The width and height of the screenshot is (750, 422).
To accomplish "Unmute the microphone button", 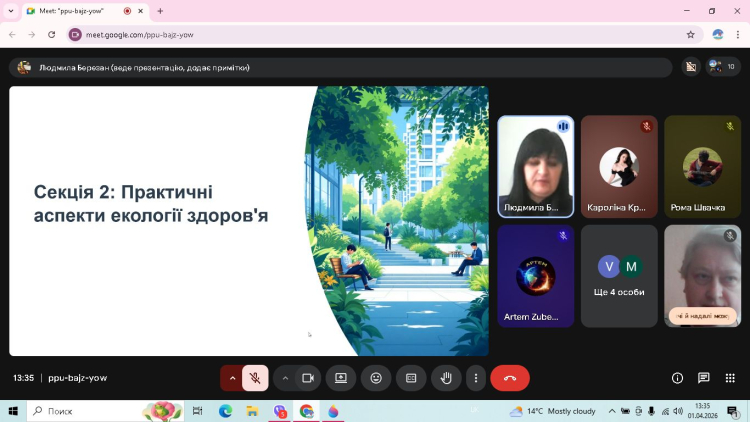I will point(255,378).
